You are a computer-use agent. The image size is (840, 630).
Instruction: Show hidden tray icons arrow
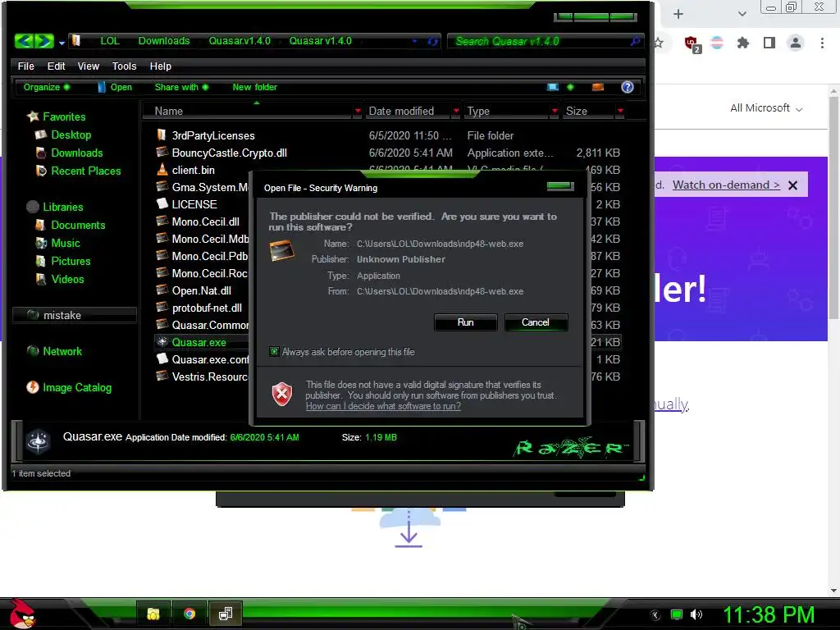click(x=655, y=615)
